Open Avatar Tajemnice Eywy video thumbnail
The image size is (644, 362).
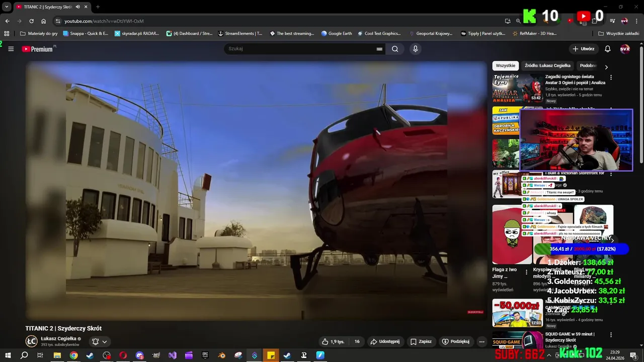click(x=517, y=88)
